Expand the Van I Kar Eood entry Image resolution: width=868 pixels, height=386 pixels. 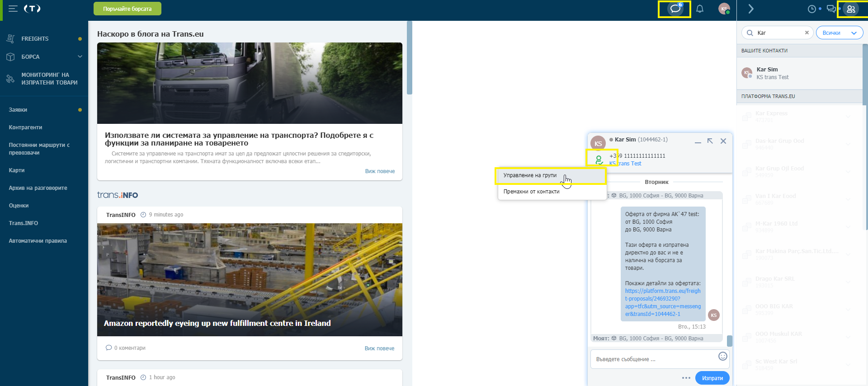[848, 199]
